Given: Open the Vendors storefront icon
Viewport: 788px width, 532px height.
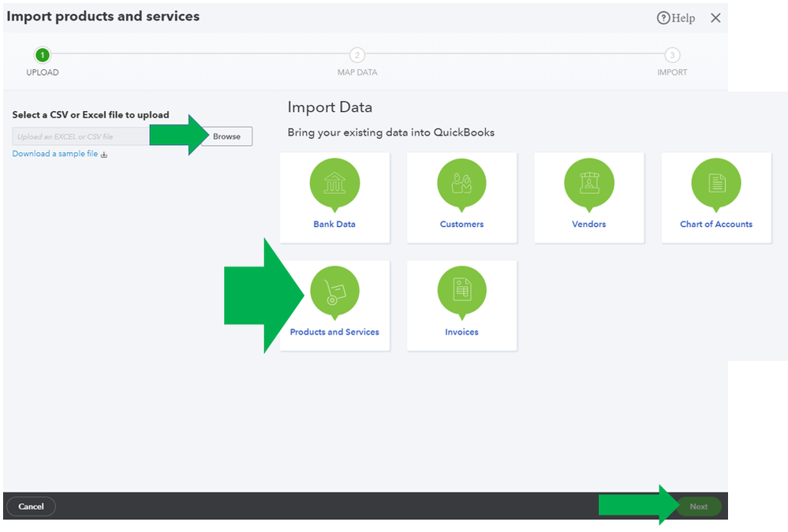Looking at the screenshot, I should tap(588, 182).
